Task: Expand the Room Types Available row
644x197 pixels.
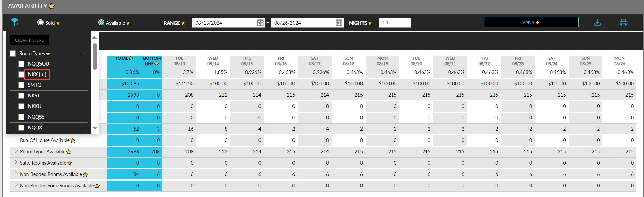Action: click(16, 151)
